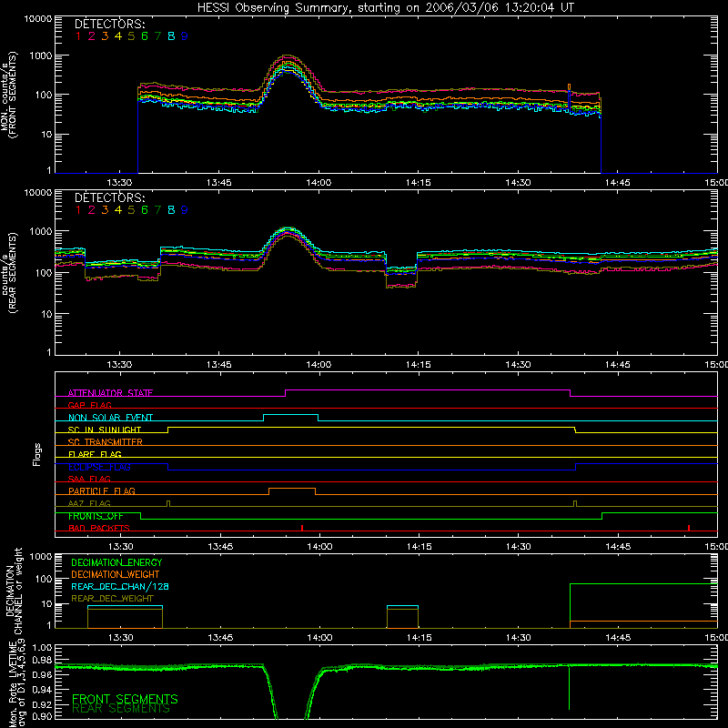Click 14:15 tick under the flags panel
This screenshot has width=728, height=728.
[x=420, y=547]
